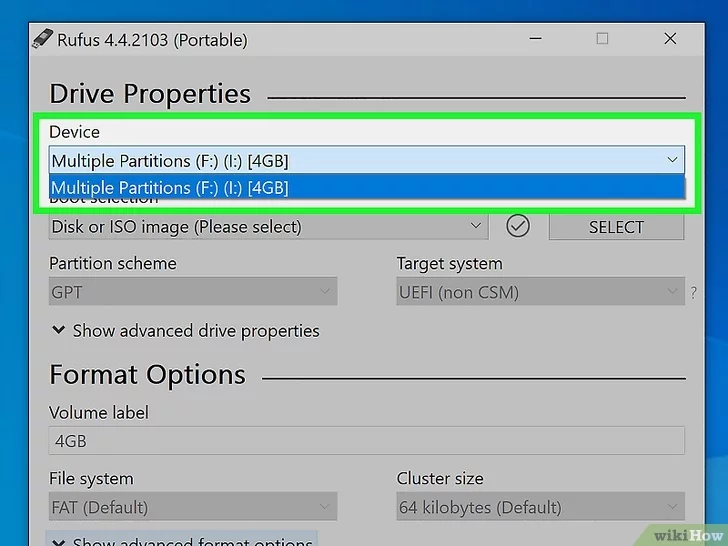Click the Volume label caption text
The image size is (728, 546).
99,412
